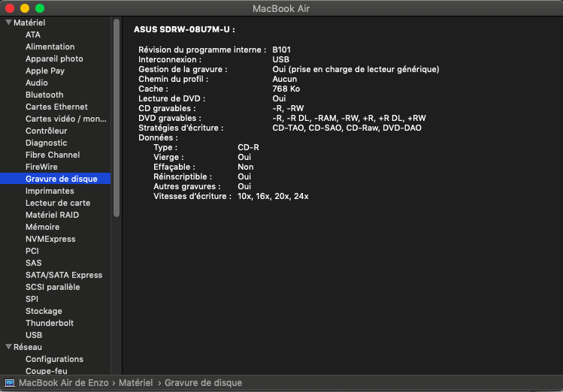Open Configurations under Réseau
563x392 pixels.
coord(54,359)
